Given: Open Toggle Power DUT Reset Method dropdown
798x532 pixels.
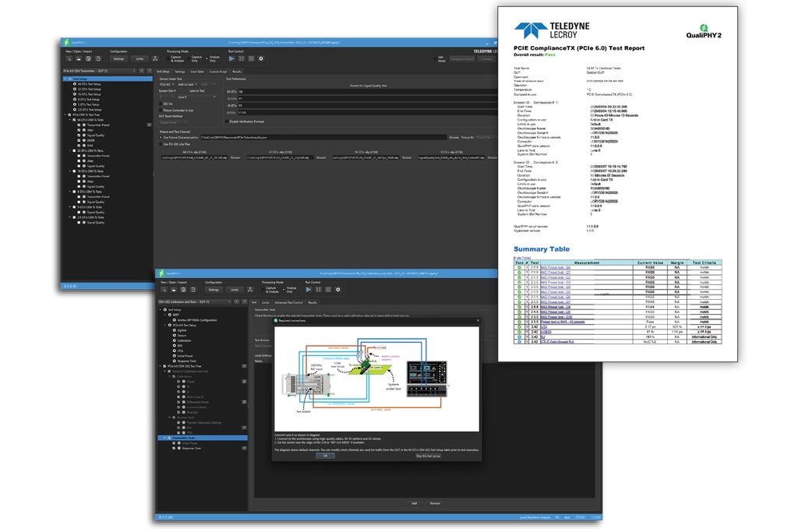Looking at the screenshot, I should [x=173, y=122].
